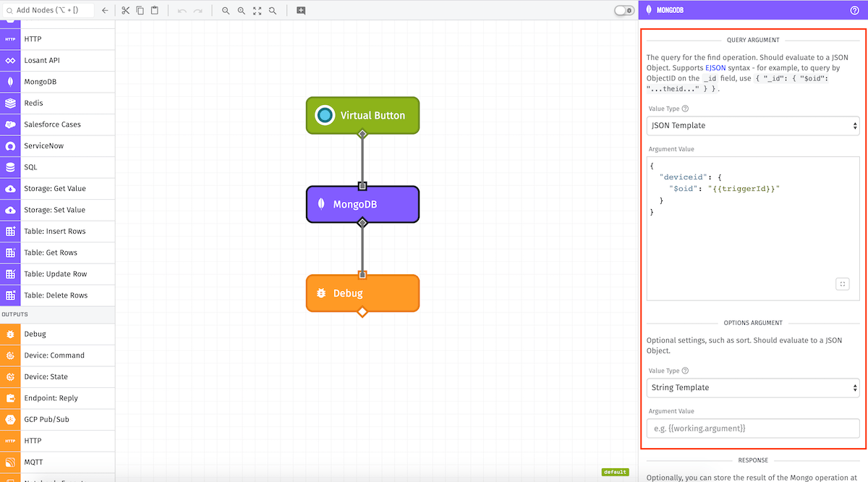
Task: Select the Virtual Button node on canvas
Action: [362, 115]
